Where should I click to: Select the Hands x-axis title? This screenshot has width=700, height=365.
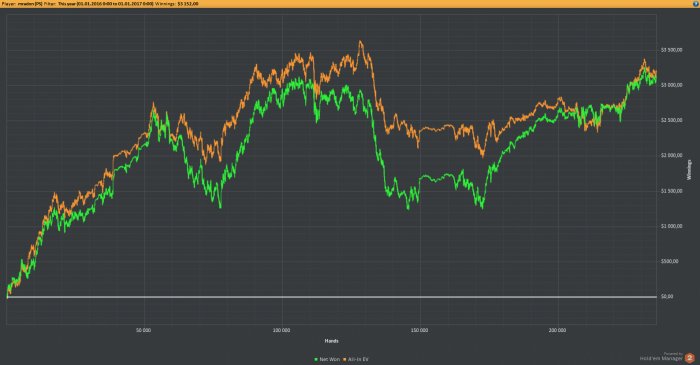331,341
